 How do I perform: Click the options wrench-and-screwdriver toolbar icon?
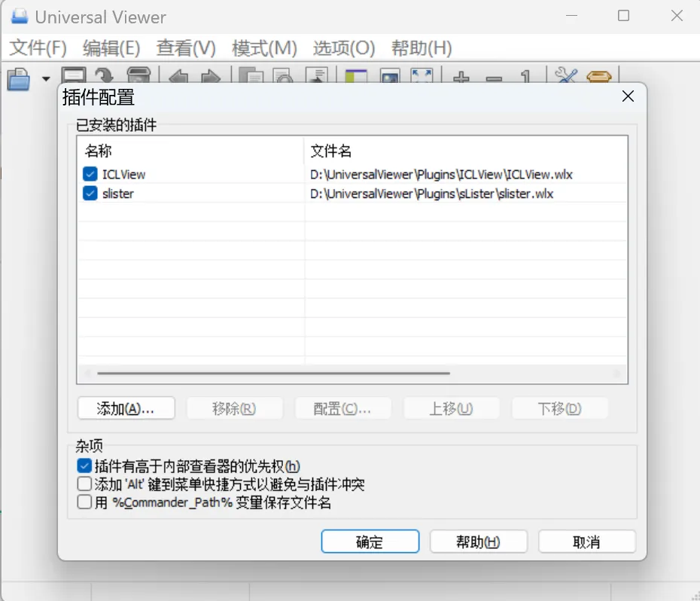(x=566, y=75)
